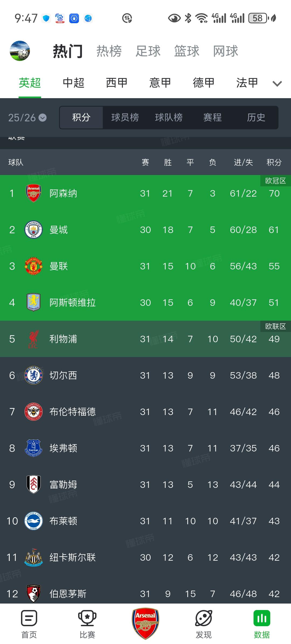
Task: Select the 首页 home icon
Action: (x=29, y=620)
